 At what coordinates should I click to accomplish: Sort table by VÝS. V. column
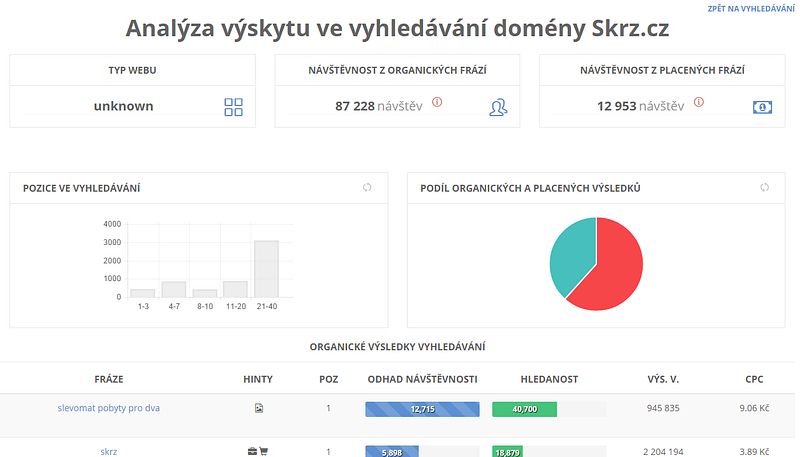tap(663, 379)
